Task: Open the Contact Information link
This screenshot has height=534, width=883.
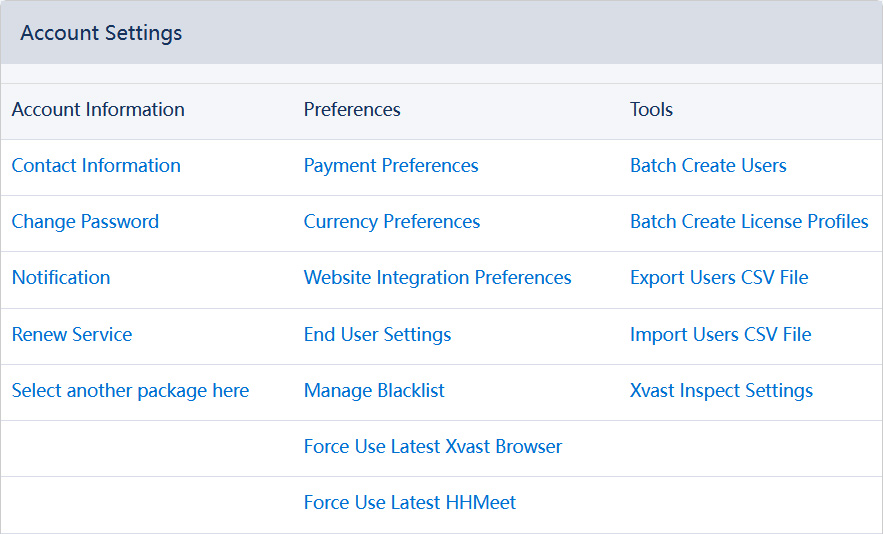Action: pyautogui.click(x=96, y=166)
